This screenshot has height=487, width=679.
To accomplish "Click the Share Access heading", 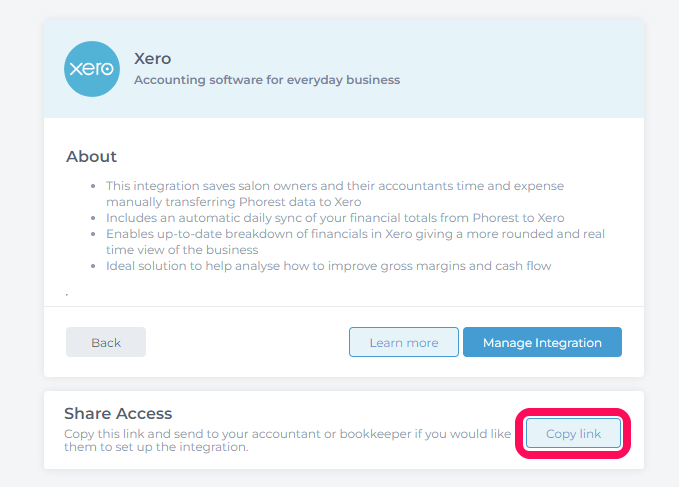I will pos(118,413).
